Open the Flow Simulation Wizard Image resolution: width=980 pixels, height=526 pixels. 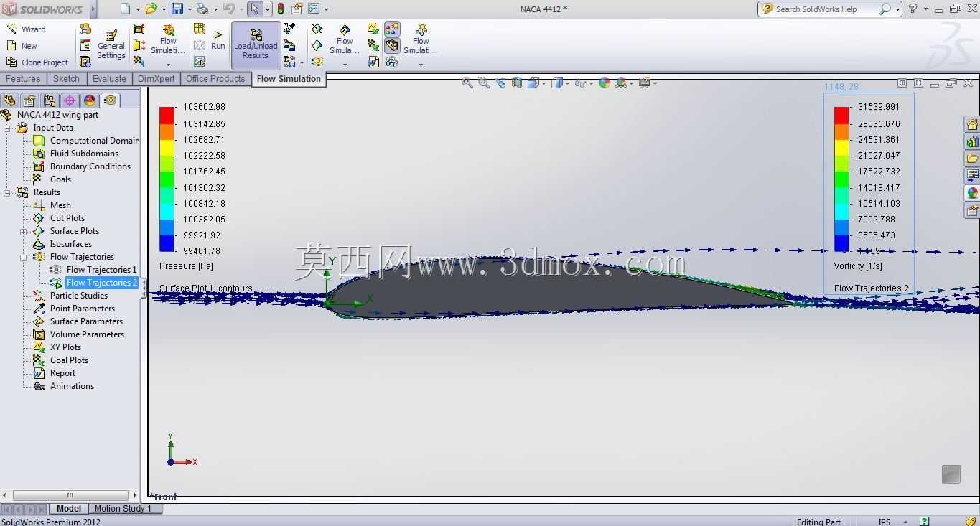pyautogui.click(x=27, y=29)
